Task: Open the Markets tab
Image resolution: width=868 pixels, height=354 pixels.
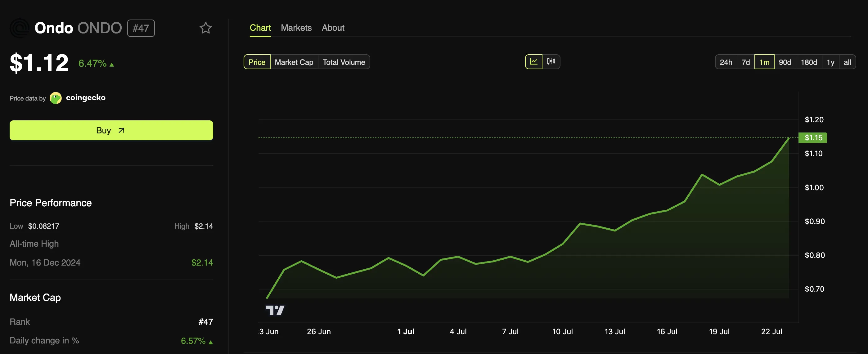Action: pos(296,28)
